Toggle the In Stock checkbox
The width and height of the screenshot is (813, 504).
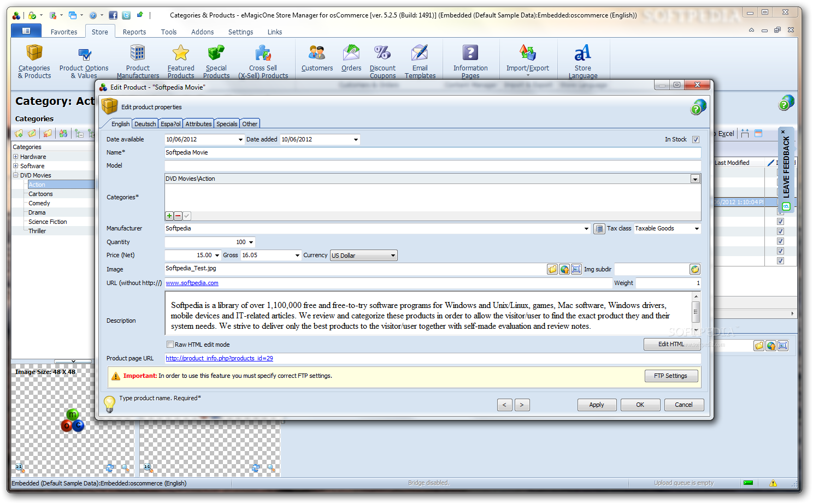click(x=696, y=139)
